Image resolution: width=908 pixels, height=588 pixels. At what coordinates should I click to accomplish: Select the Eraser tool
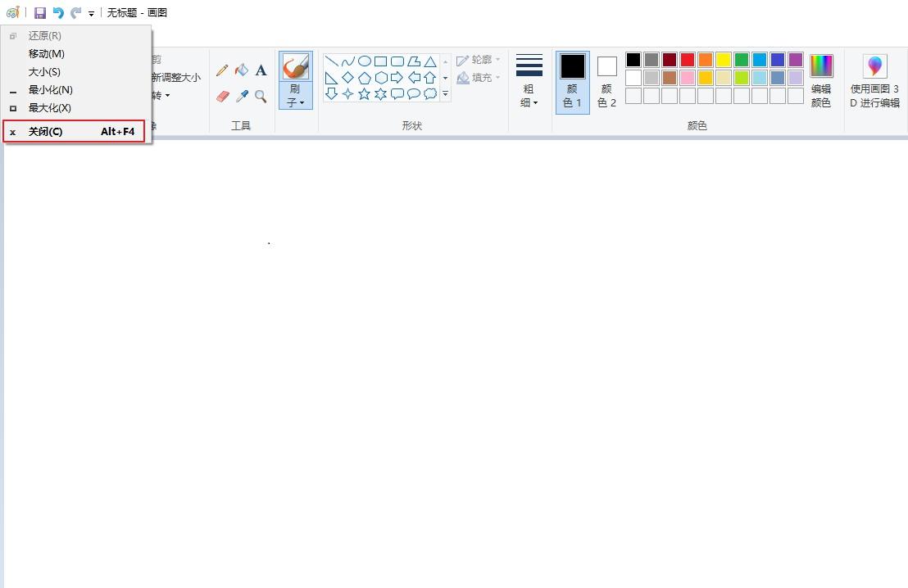click(222, 96)
